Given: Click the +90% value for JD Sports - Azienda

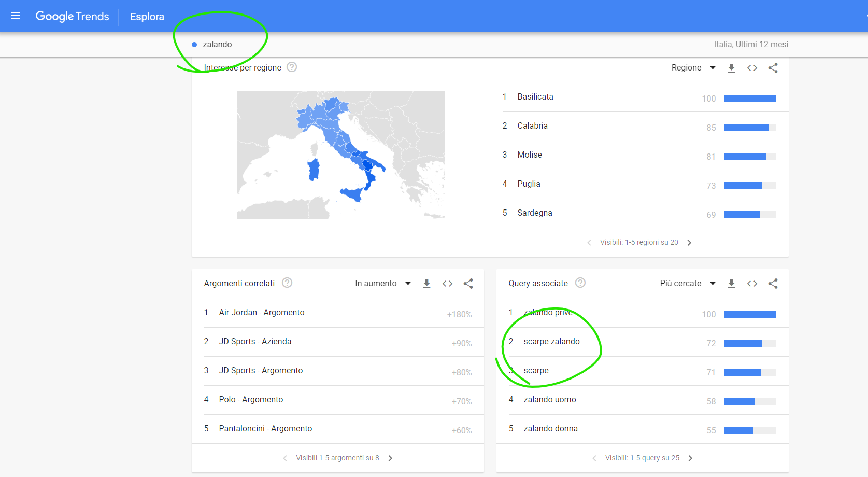Looking at the screenshot, I should (x=461, y=343).
